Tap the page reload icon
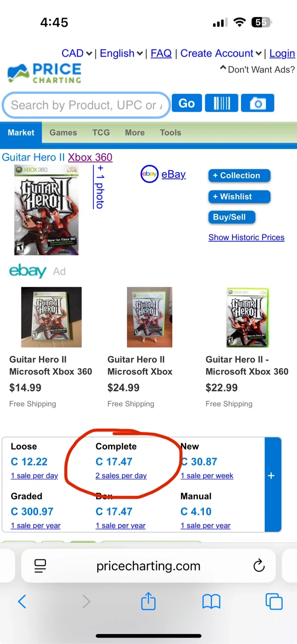Image resolution: width=297 pixels, height=644 pixels. [x=259, y=566]
